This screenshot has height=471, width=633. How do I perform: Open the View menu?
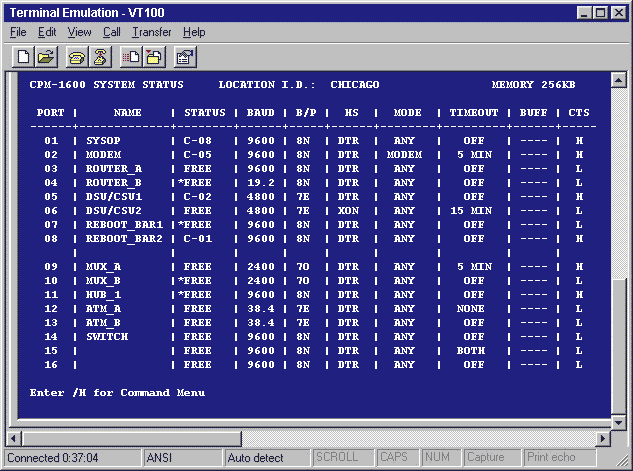coord(79,32)
